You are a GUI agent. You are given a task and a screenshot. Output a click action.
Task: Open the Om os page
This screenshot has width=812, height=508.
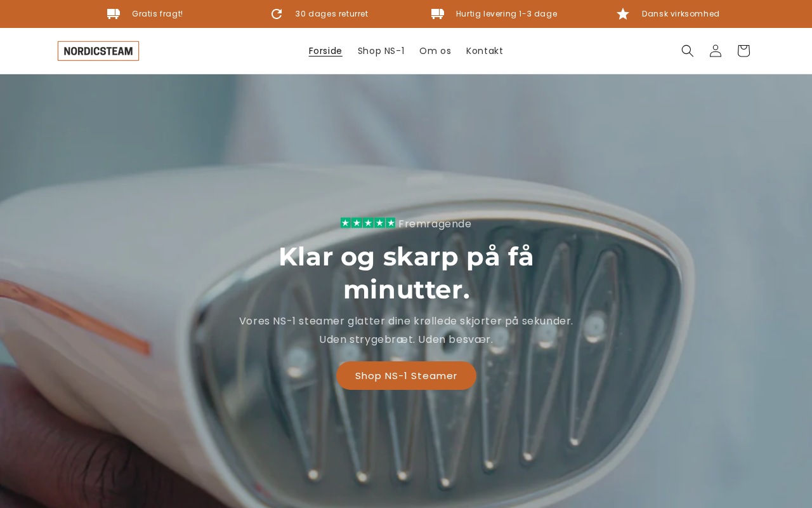pyautogui.click(x=435, y=51)
